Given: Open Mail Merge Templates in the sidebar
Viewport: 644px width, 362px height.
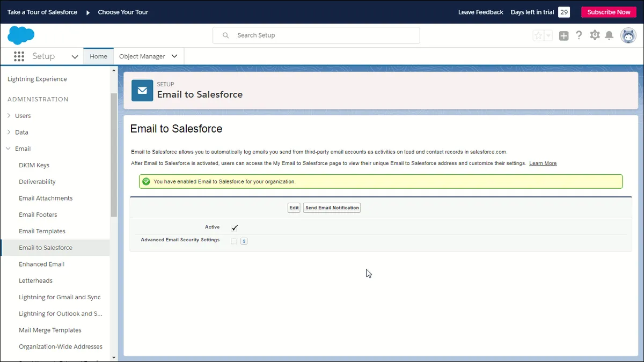Looking at the screenshot, I should coord(50,330).
